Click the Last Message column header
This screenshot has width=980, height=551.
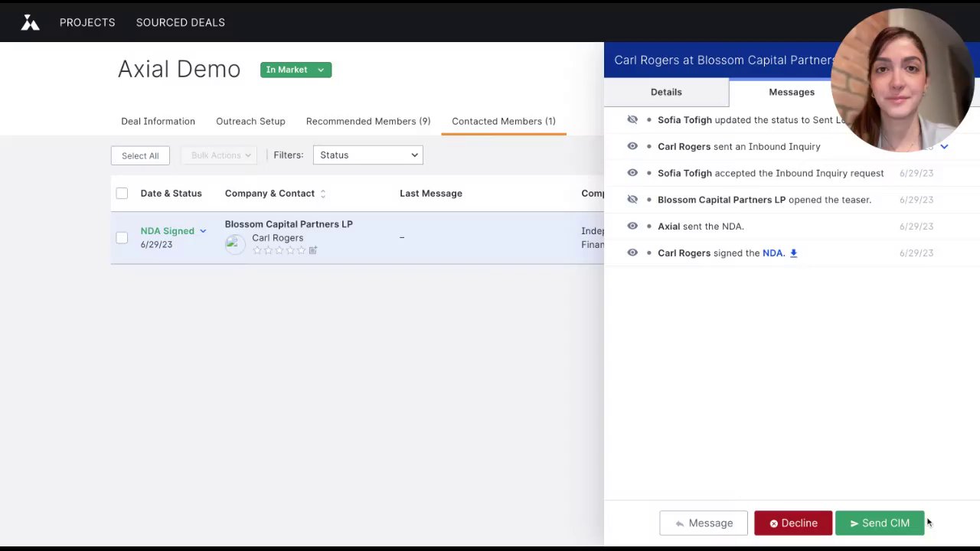click(431, 194)
